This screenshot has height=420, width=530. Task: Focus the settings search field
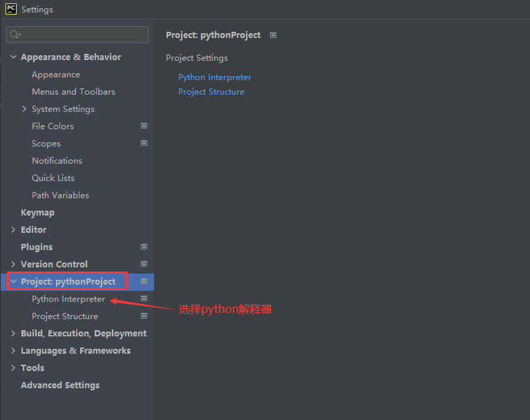pyautogui.click(x=77, y=35)
